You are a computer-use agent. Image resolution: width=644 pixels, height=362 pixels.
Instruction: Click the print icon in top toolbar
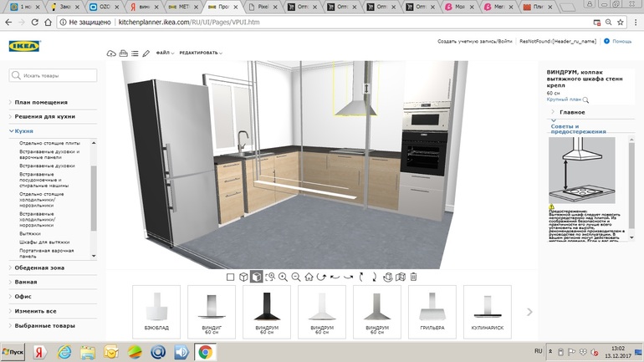pos(123,54)
